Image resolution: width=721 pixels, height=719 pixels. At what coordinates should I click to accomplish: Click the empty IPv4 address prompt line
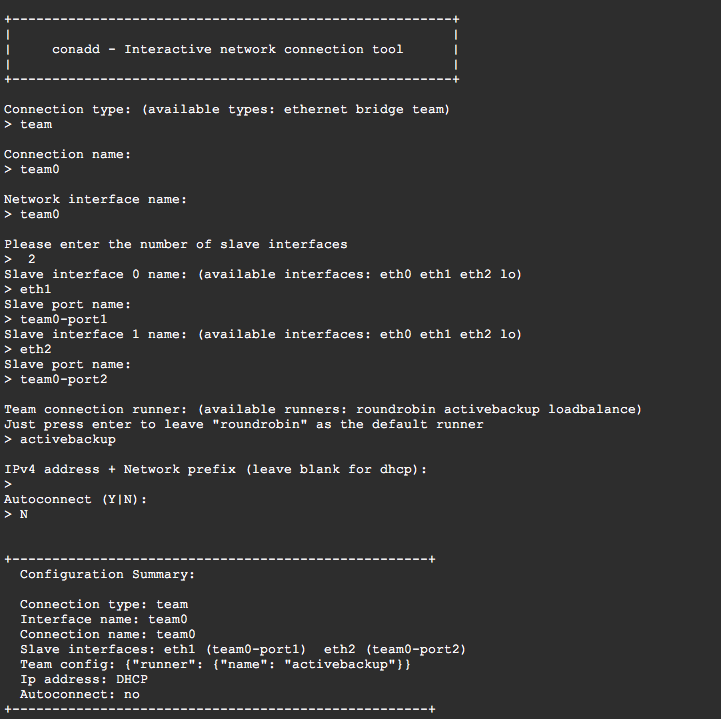8,485
